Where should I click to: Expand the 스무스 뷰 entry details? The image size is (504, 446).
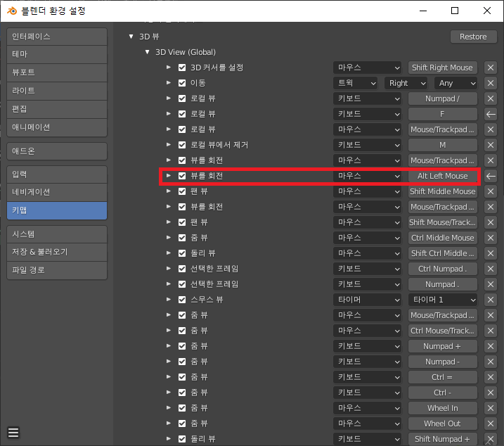169,299
